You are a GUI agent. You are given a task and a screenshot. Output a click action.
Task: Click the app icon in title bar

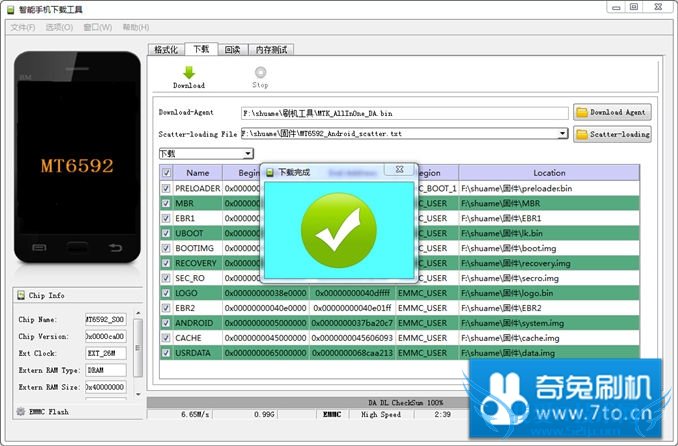(x=11, y=10)
